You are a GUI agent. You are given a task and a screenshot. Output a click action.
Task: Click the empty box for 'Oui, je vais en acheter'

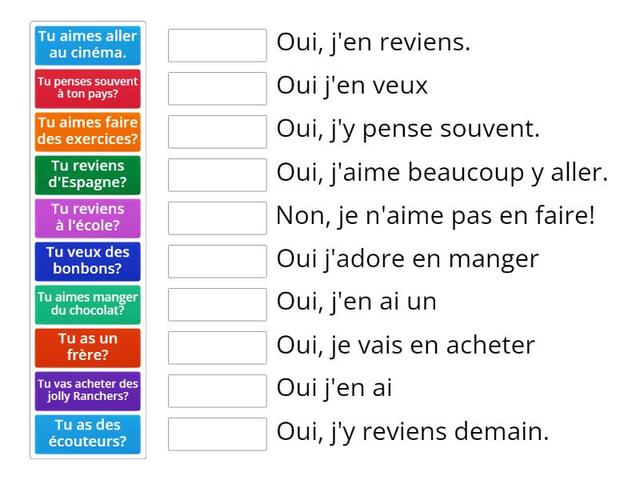pyautogui.click(x=217, y=347)
